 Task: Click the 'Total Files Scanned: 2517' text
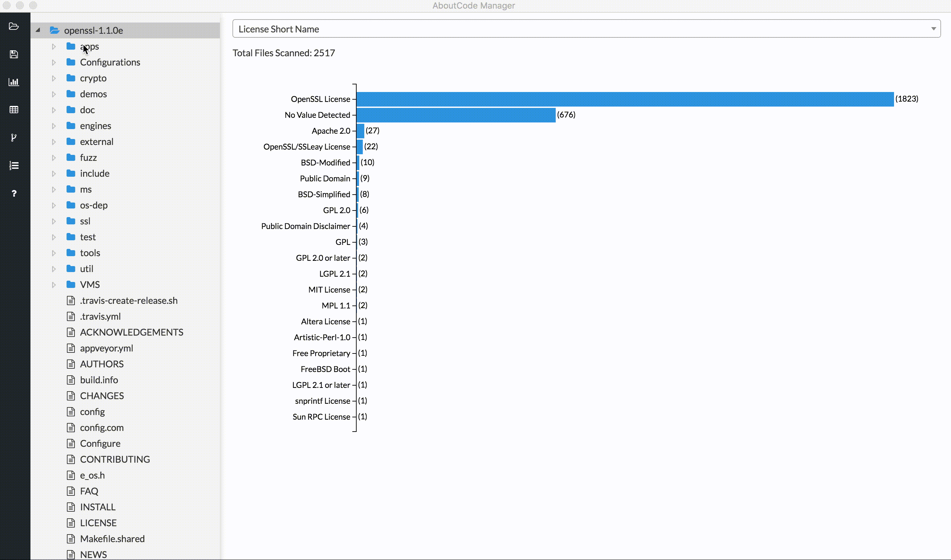[283, 53]
